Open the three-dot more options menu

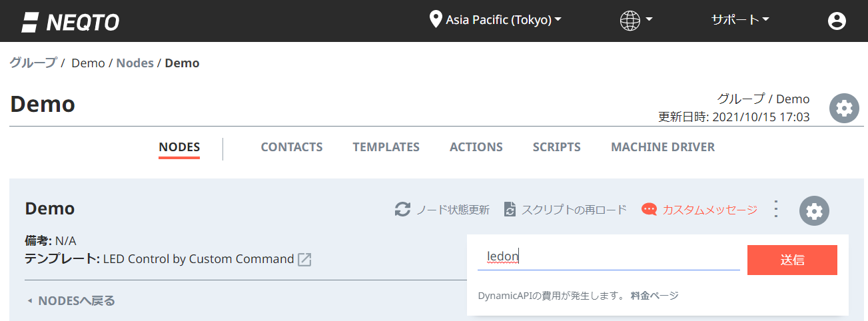[x=775, y=210]
